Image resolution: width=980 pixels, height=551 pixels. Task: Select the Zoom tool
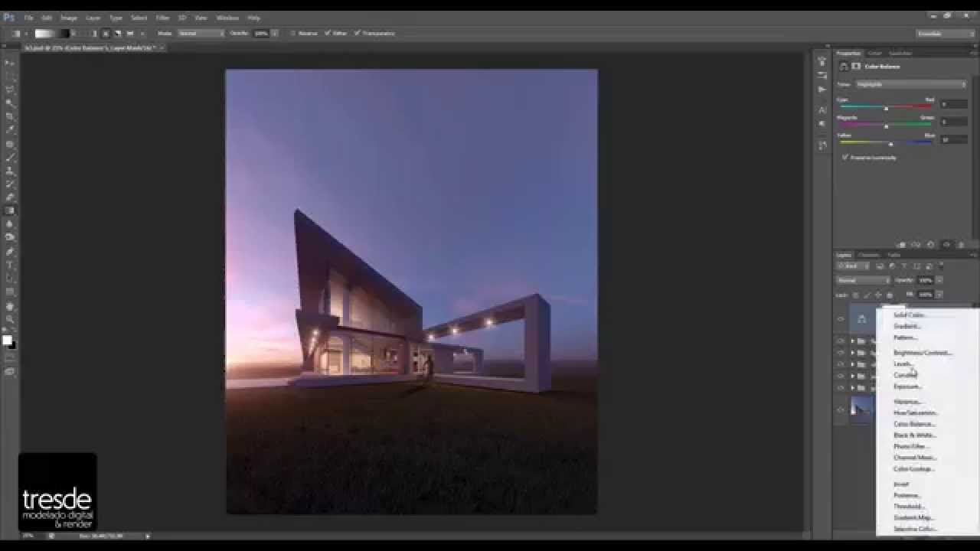10,319
